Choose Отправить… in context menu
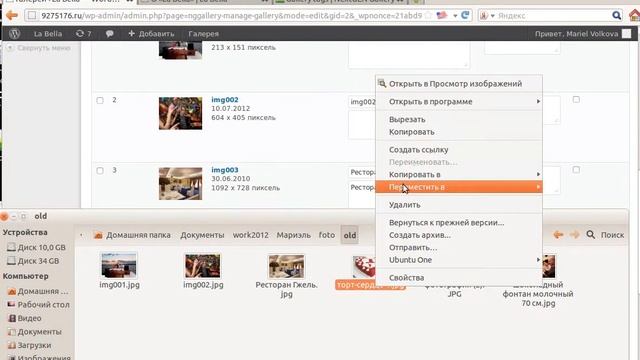640x360 pixels. [459, 248]
